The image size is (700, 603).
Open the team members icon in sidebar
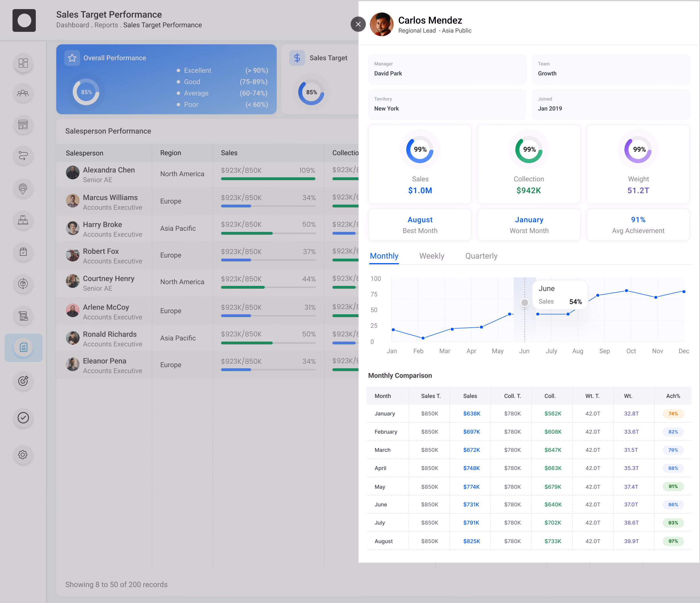(23, 93)
